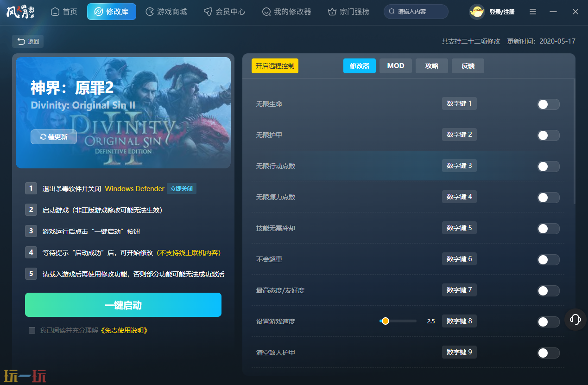Toggle 无限生命 switch
This screenshot has height=385, width=588.
pos(549,104)
